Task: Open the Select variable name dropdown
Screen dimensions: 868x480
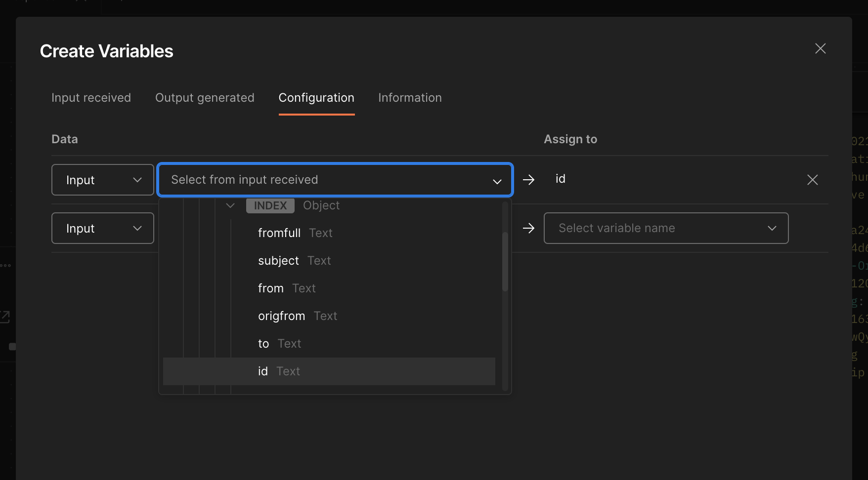Action: 666,228
